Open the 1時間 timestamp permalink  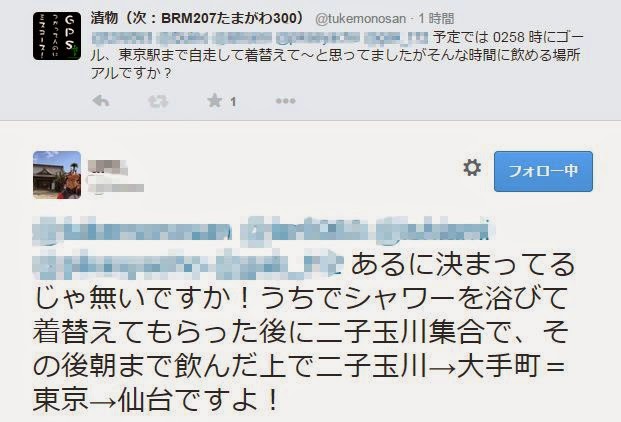pos(436,19)
